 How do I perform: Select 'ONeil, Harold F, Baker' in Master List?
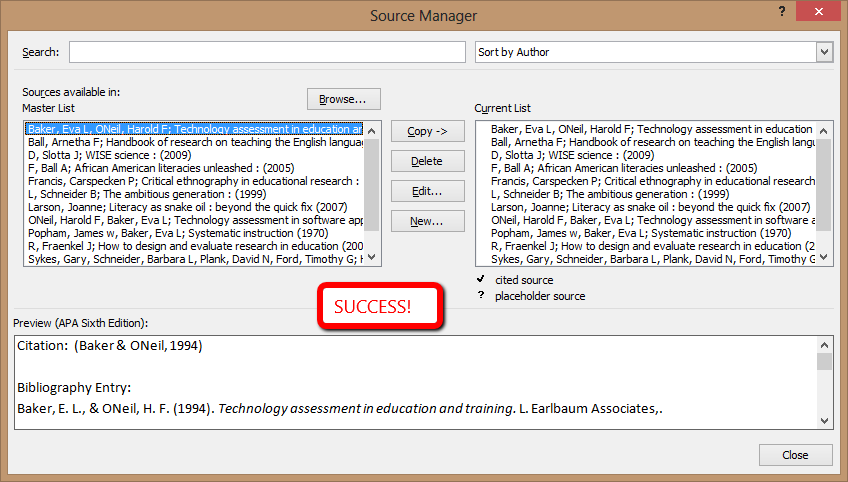tap(195, 220)
